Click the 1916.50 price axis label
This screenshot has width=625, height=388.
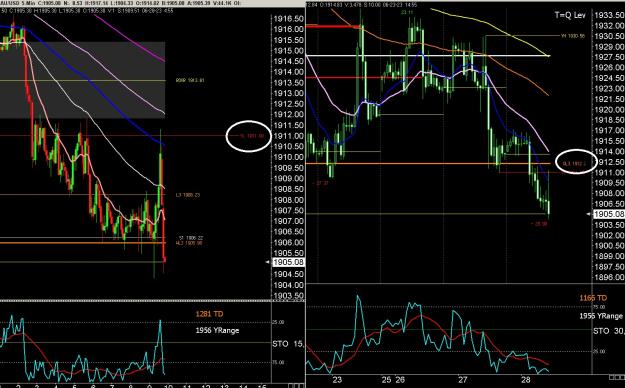pyautogui.click(x=288, y=19)
